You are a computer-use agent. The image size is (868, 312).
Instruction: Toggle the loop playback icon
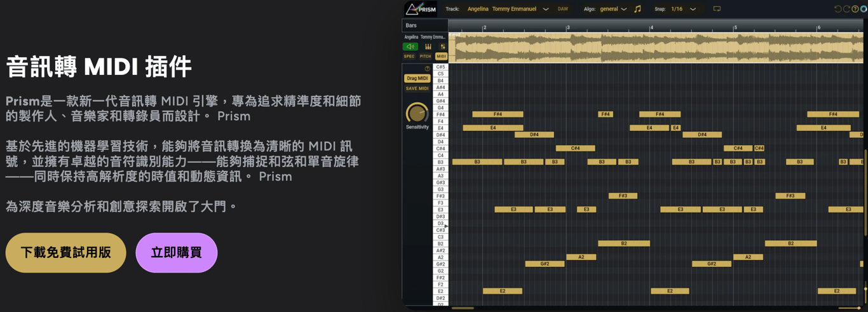717,9
